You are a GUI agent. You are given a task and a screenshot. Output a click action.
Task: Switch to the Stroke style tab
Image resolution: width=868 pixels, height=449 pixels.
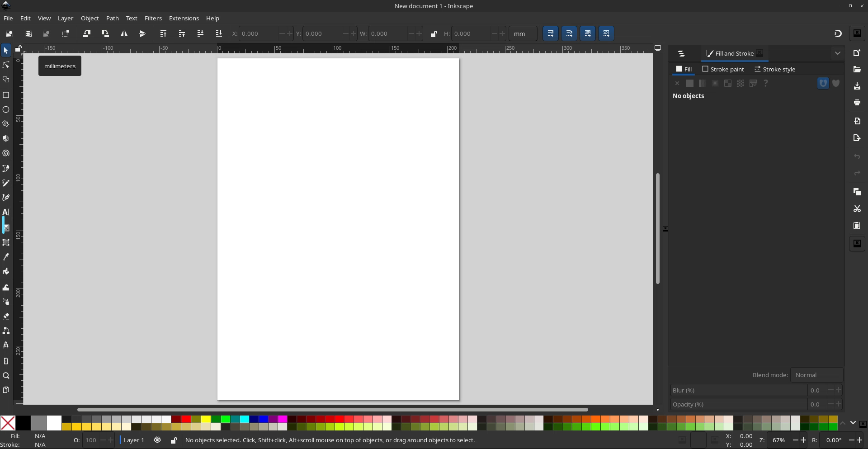775,69
